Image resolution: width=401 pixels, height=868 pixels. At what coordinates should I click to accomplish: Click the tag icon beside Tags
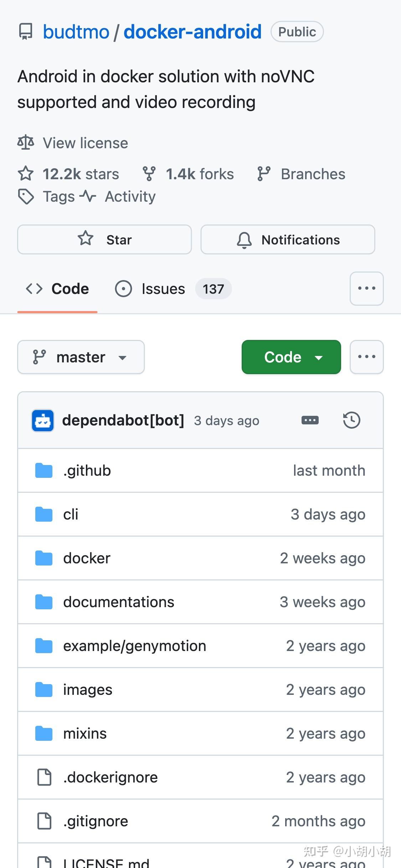tap(26, 196)
